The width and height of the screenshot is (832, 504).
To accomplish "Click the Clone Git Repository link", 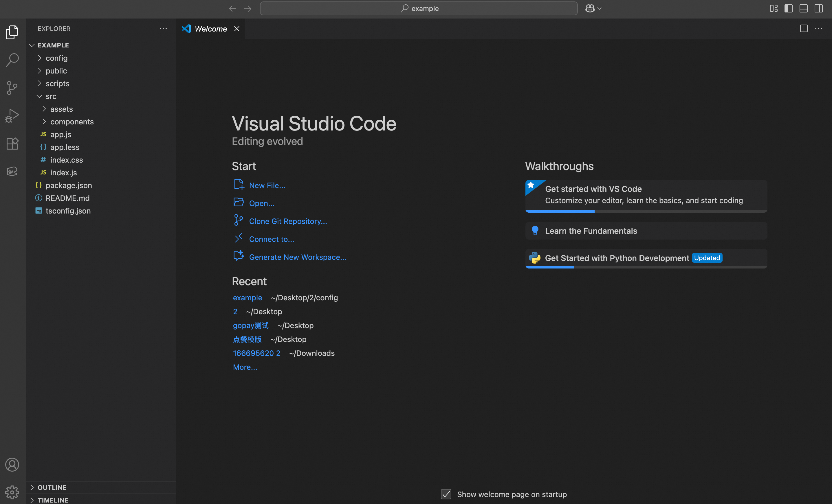I will pos(288,221).
